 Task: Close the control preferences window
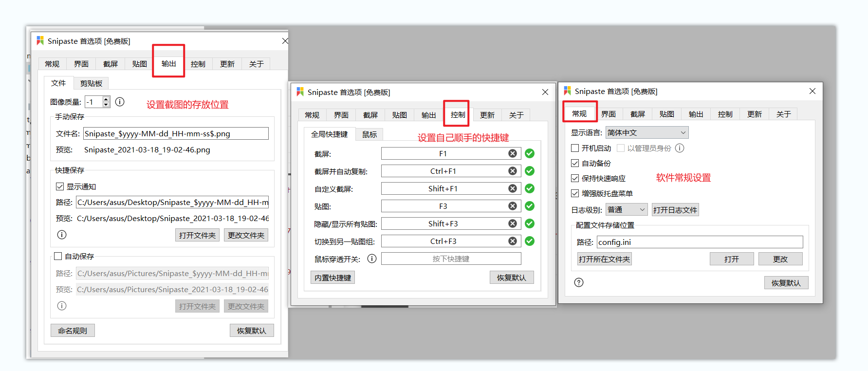point(545,92)
